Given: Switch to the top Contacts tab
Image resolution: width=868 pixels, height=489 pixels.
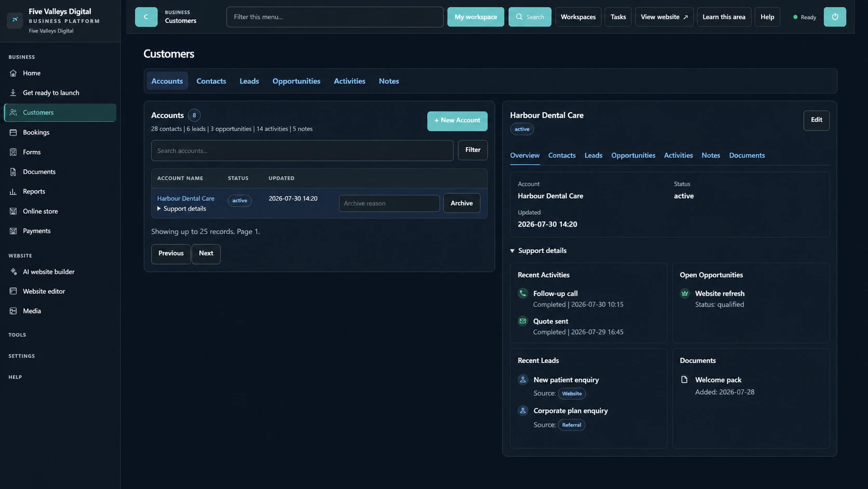Looking at the screenshot, I should [211, 81].
